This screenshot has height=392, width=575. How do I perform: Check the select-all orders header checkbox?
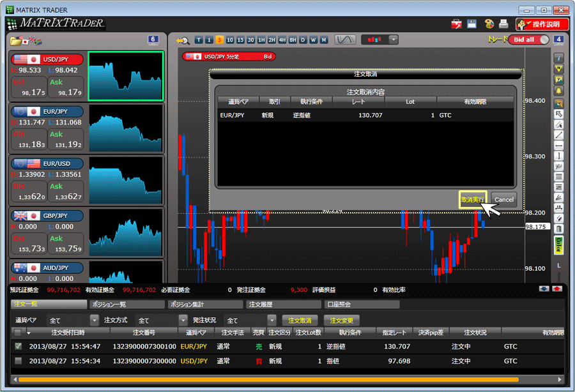pyautogui.click(x=17, y=332)
